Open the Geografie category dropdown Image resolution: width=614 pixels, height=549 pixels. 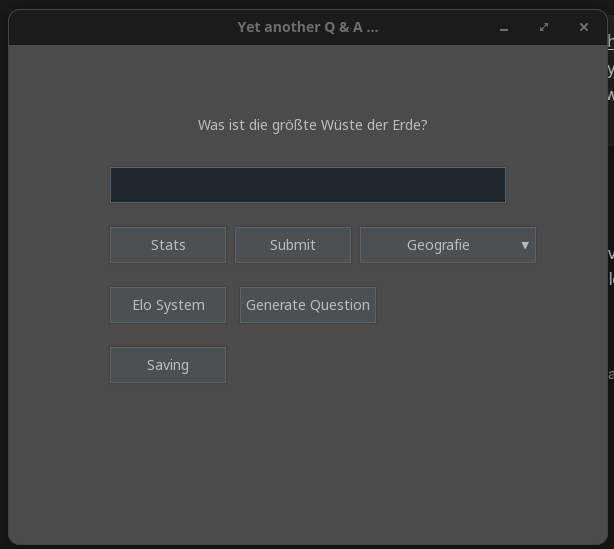pyautogui.click(x=448, y=245)
